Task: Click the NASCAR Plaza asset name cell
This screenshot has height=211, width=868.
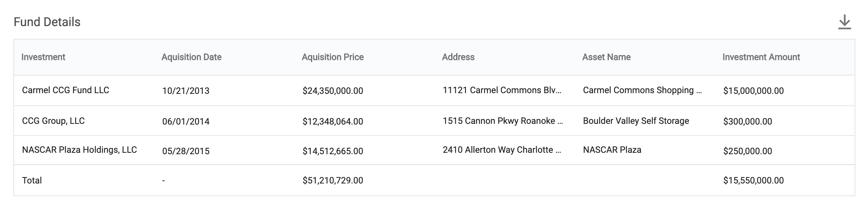Action: click(612, 150)
